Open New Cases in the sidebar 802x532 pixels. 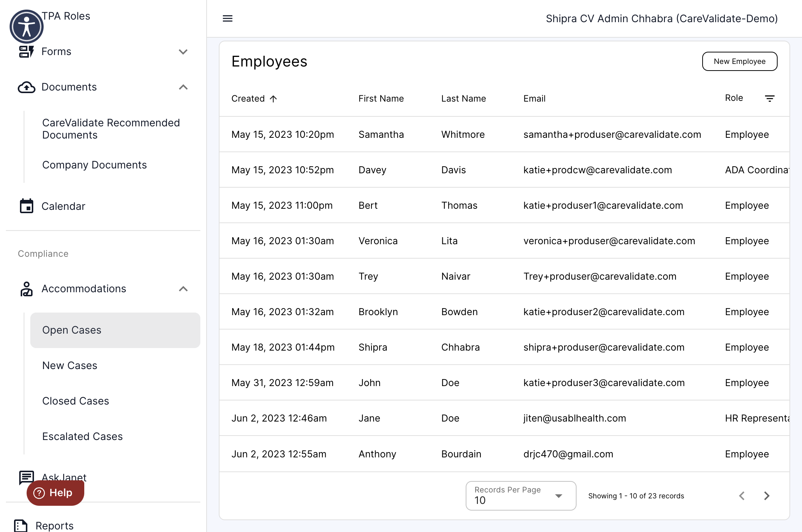coord(70,366)
